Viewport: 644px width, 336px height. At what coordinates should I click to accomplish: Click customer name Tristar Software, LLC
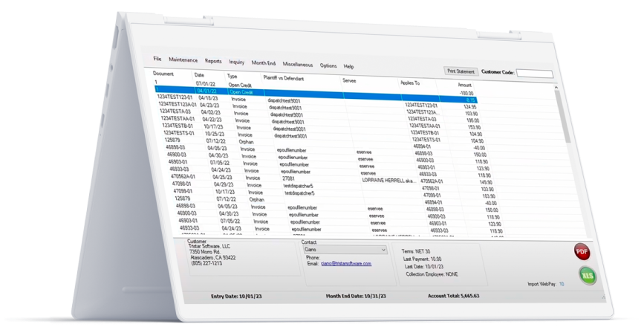click(209, 246)
